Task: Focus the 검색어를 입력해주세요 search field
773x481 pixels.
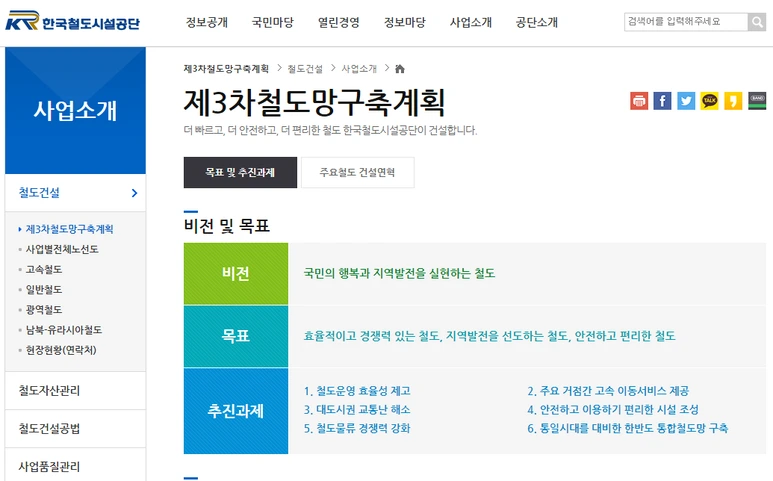Action: point(686,22)
